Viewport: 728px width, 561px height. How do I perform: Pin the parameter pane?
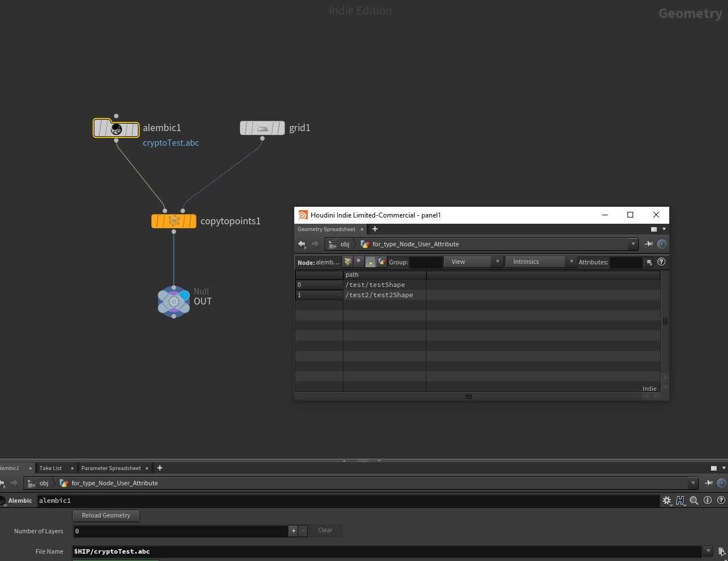pos(709,483)
